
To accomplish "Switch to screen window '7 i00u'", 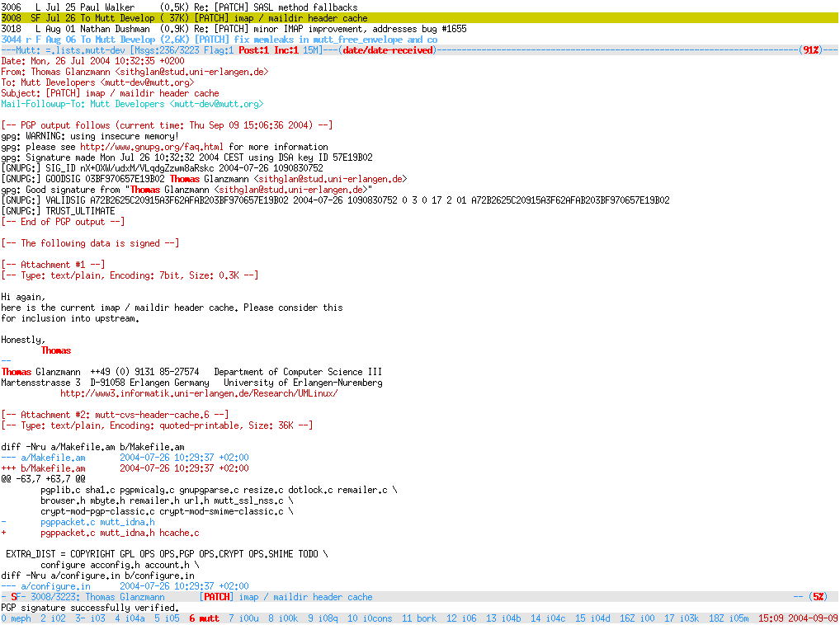I will pos(243,618).
